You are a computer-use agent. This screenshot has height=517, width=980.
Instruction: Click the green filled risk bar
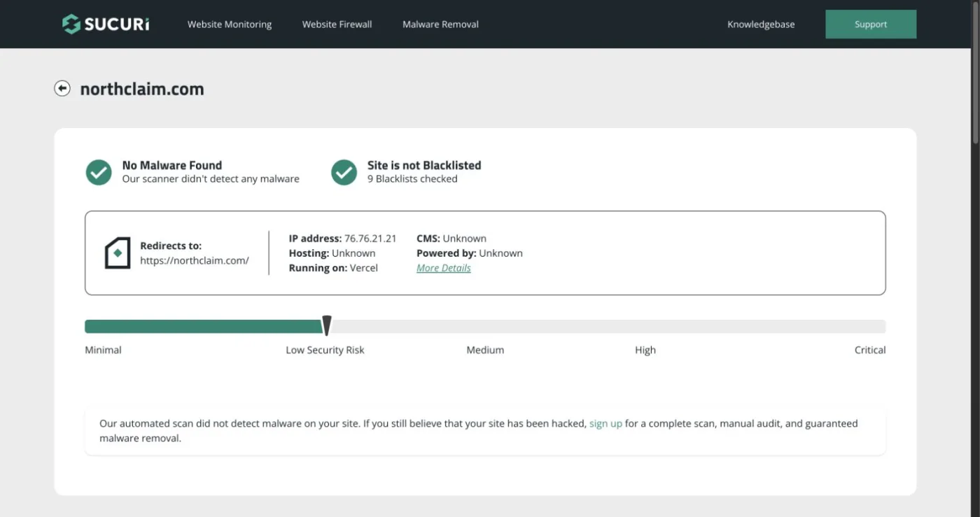203,326
